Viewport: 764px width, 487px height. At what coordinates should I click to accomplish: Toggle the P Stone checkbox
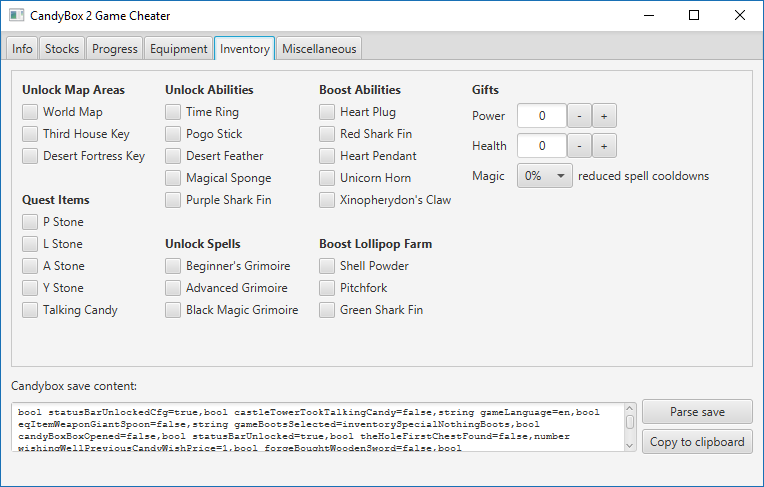point(30,222)
